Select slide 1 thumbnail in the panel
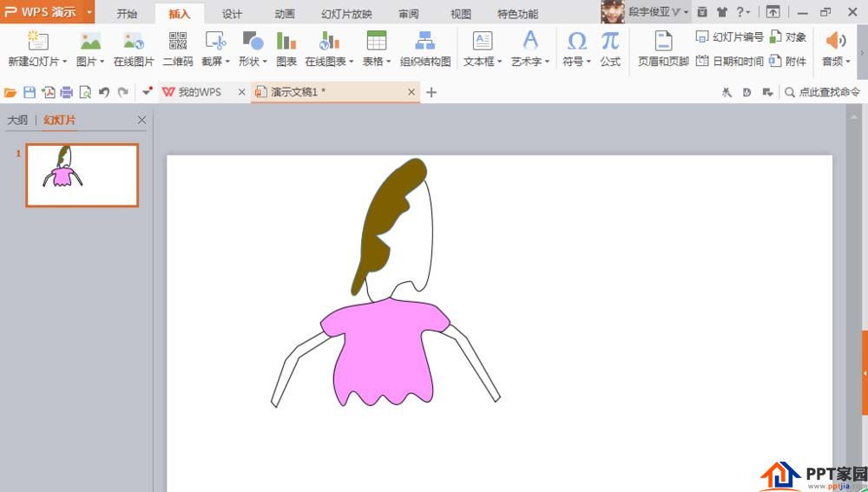Image resolution: width=868 pixels, height=492 pixels. pos(82,174)
